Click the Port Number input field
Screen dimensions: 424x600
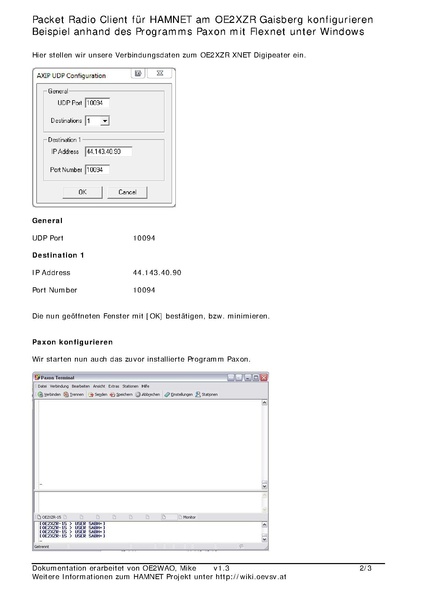click(97, 170)
